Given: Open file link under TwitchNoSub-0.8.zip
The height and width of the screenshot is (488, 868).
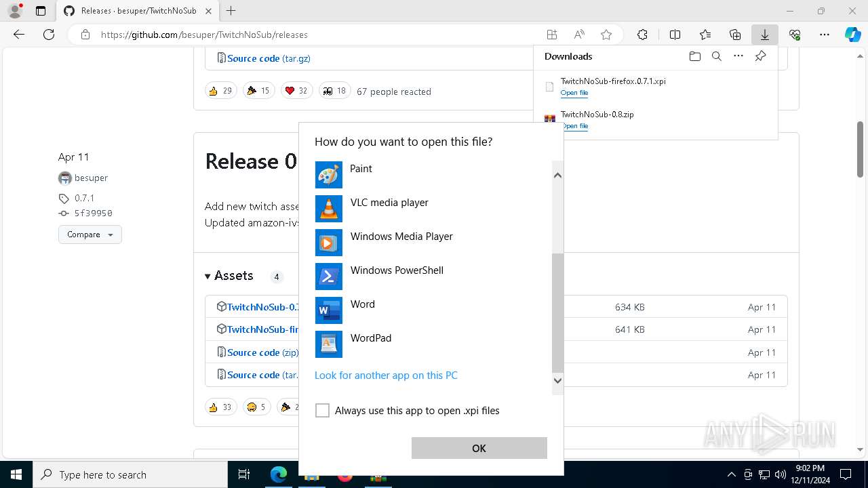Looking at the screenshot, I should [574, 126].
